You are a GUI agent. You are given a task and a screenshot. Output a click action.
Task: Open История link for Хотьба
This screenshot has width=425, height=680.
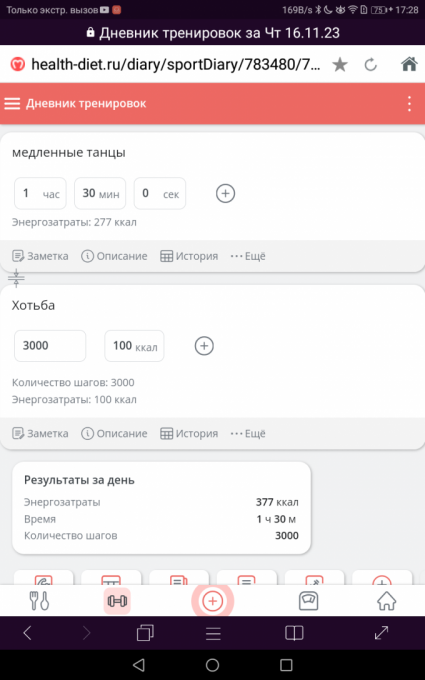[x=189, y=434]
